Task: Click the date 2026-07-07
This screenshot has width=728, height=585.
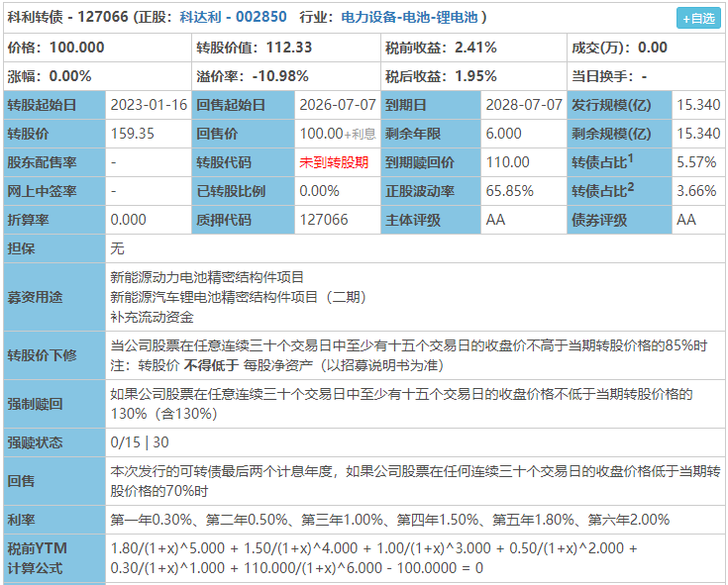Action: [x=338, y=105]
